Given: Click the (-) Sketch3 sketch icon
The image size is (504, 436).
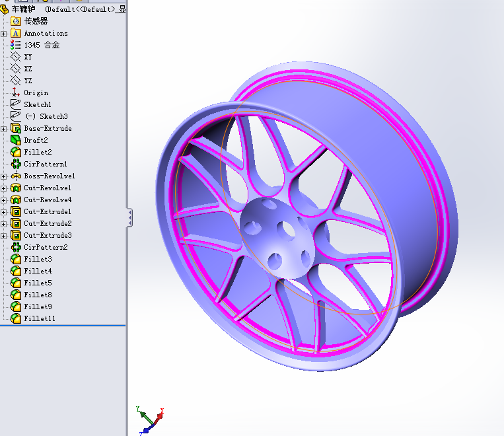Looking at the screenshot, I should [x=16, y=116].
